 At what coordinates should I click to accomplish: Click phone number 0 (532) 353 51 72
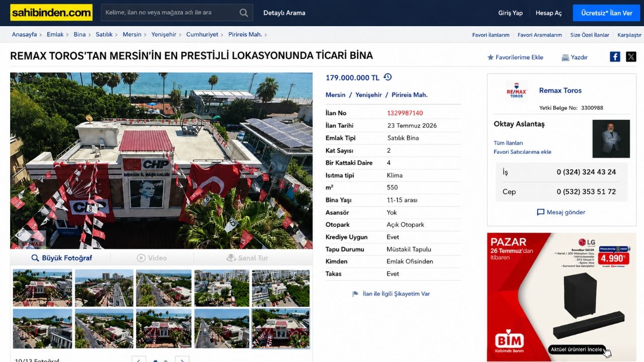[586, 192]
